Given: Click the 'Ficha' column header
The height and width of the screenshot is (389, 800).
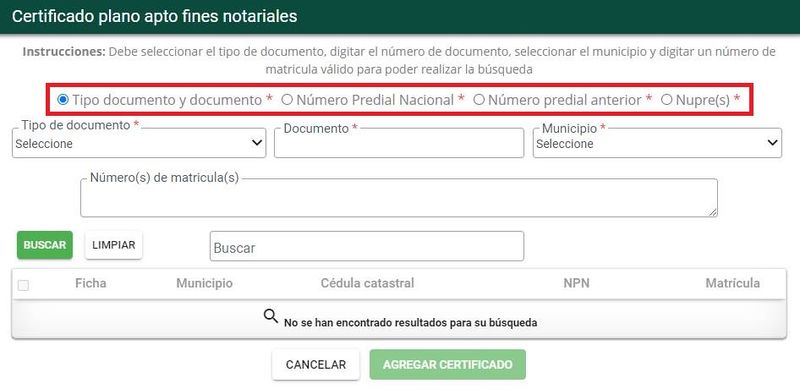Looking at the screenshot, I should pos(91,283).
